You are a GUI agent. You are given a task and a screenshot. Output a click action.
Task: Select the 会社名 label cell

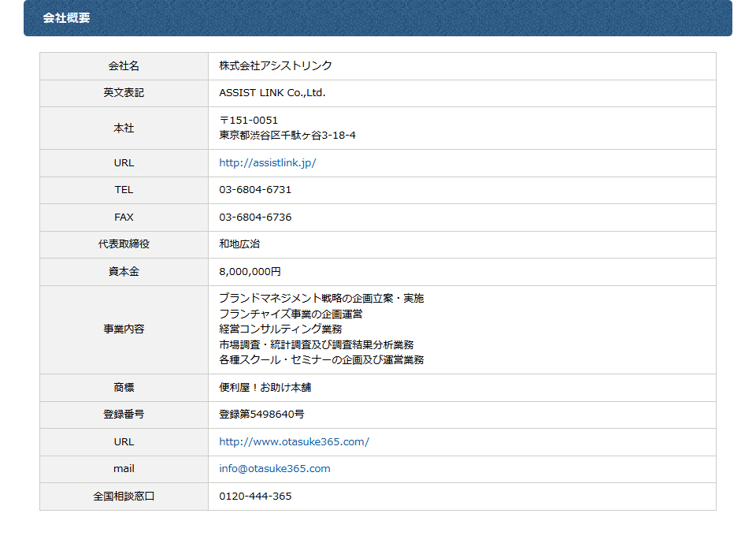[x=124, y=66]
